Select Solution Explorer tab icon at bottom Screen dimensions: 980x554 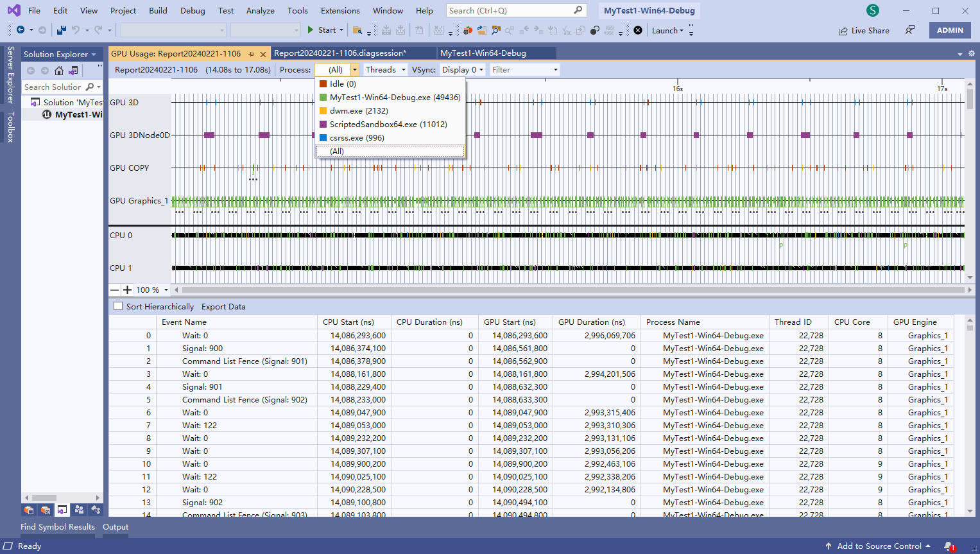(x=62, y=510)
